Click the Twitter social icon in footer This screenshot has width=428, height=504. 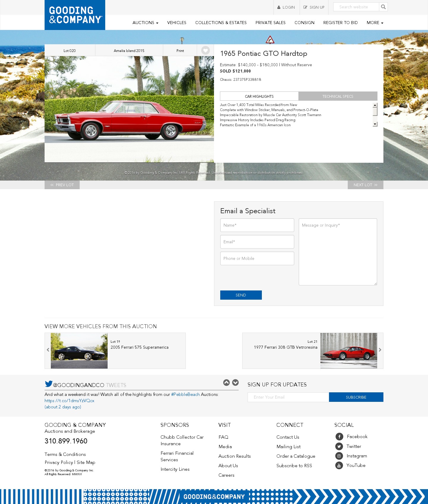[339, 446]
